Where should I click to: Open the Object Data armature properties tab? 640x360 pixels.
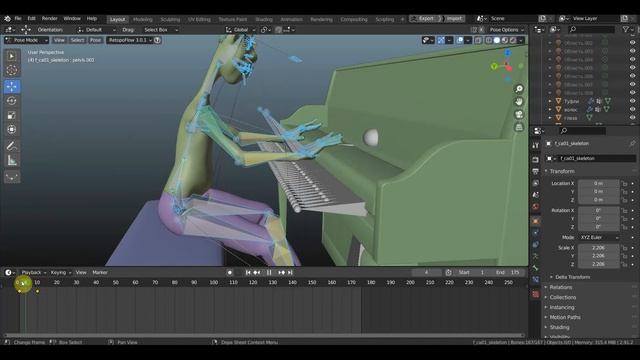536,256
